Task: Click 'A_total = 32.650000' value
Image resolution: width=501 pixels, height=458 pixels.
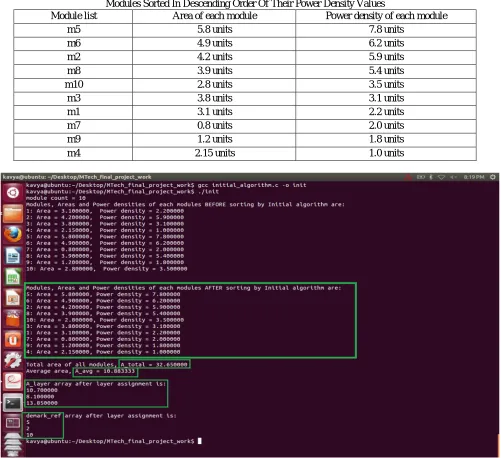Action: [154, 364]
